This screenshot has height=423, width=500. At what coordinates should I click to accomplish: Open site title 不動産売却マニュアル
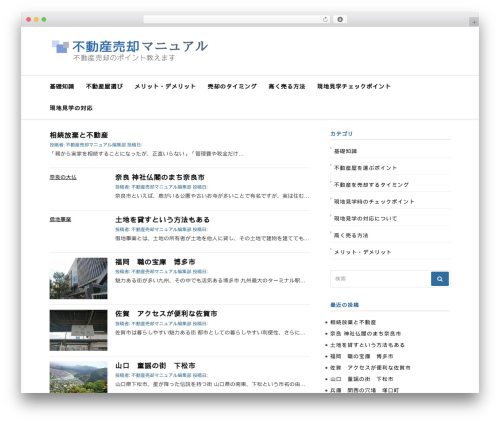(x=140, y=46)
